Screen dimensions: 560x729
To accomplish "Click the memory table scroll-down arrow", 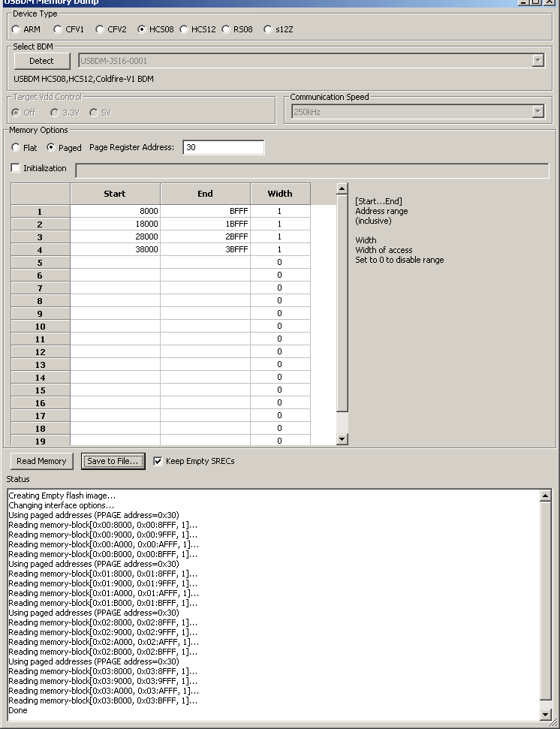I will 342,439.
